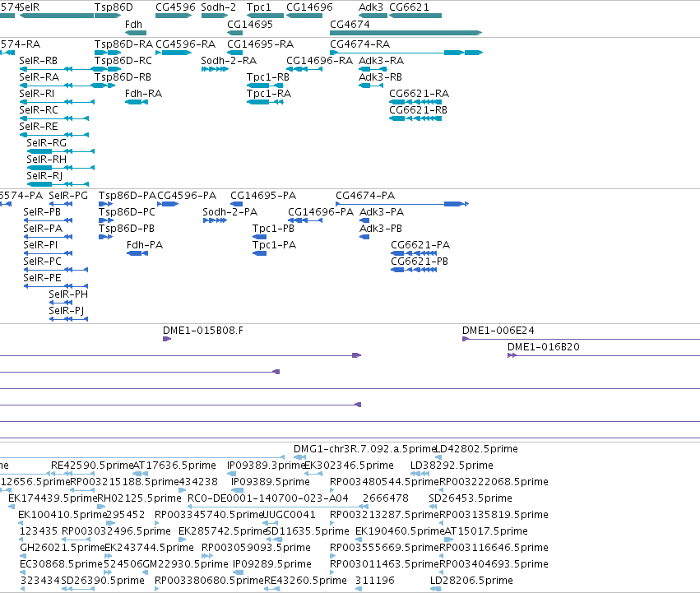Click the SelR-PG protein label
This screenshot has height=593, width=700.
68,195
